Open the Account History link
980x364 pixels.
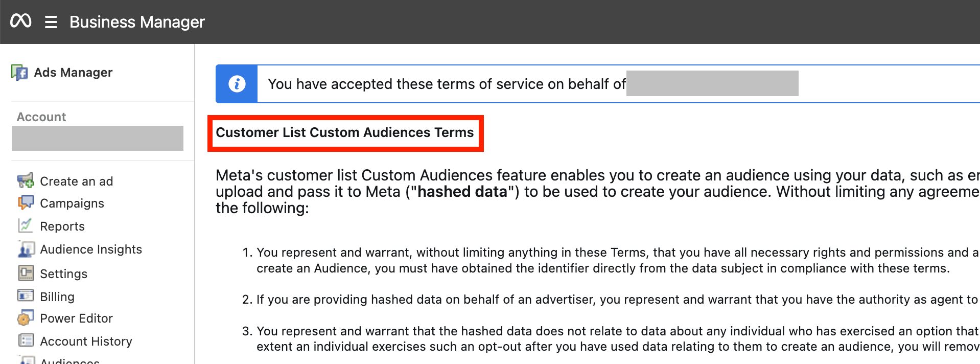tap(86, 342)
